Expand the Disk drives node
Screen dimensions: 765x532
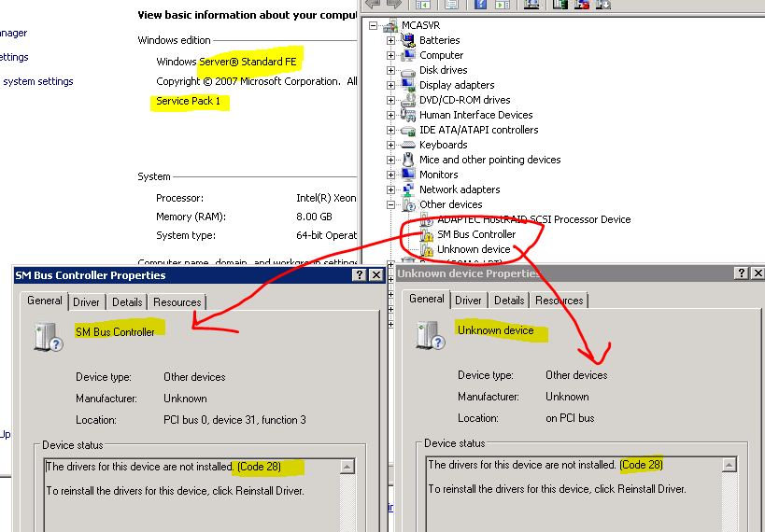pyautogui.click(x=390, y=70)
